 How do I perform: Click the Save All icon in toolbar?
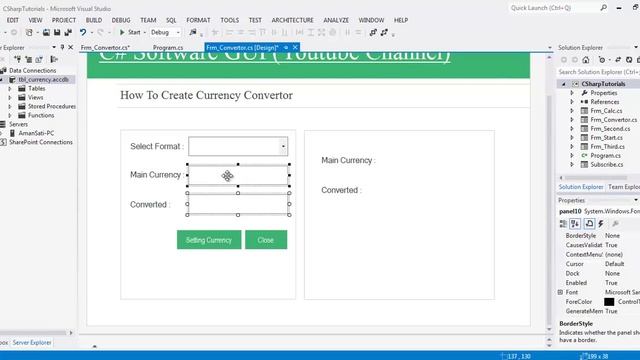pos(68,32)
